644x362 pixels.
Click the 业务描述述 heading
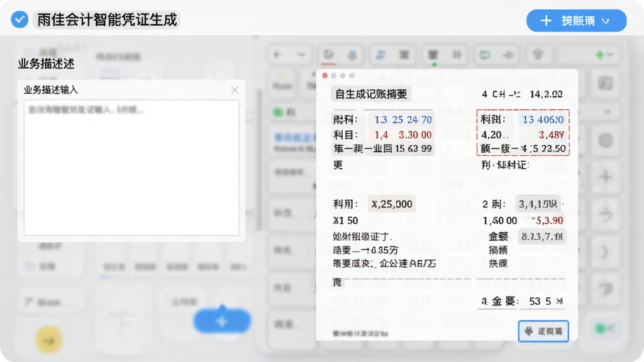pos(46,63)
